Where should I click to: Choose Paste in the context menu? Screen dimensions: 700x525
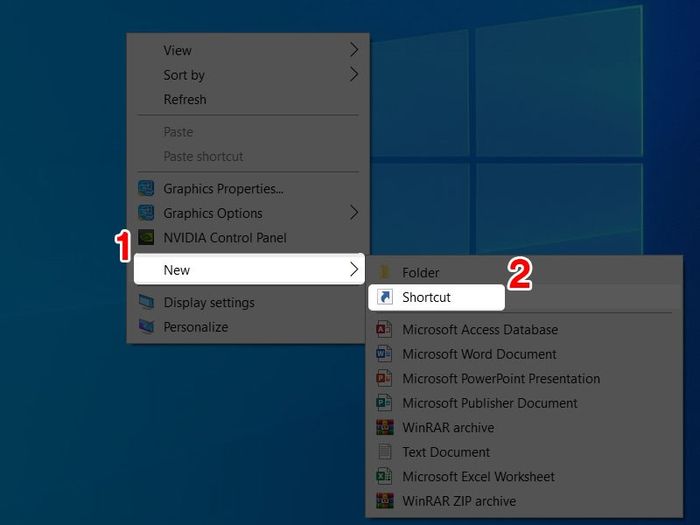point(248,132)
